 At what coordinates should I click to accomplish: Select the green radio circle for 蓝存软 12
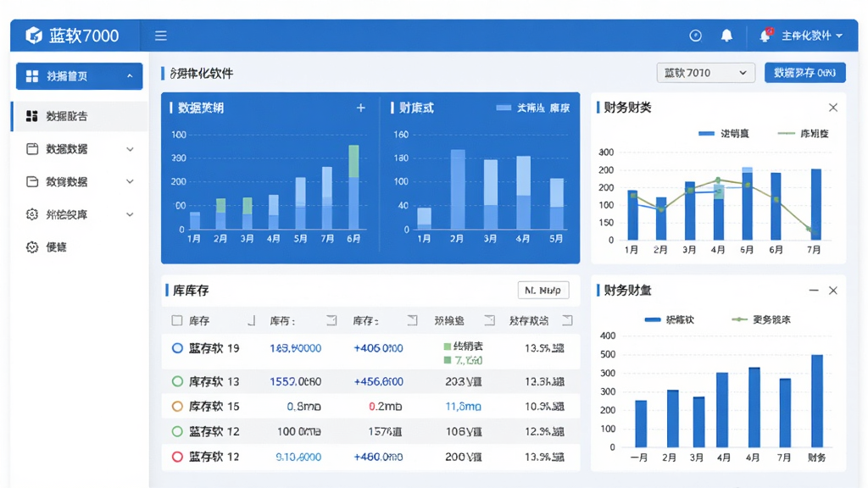click(177, 431)
